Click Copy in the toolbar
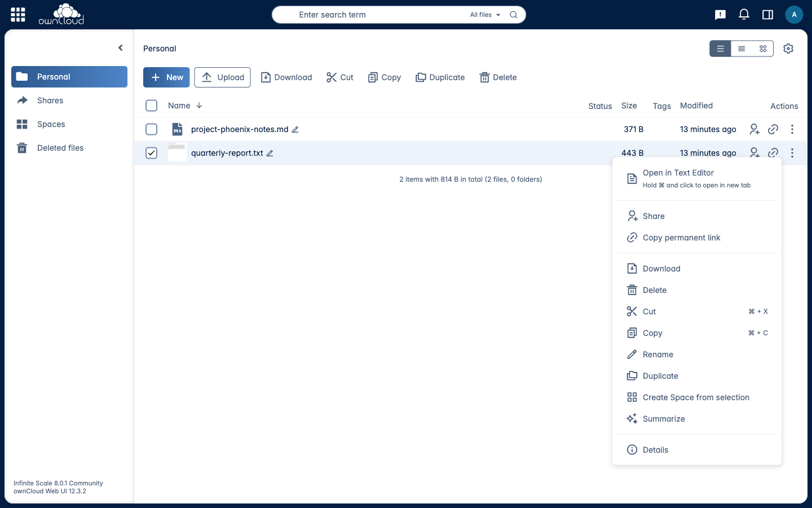 point(385,77)
